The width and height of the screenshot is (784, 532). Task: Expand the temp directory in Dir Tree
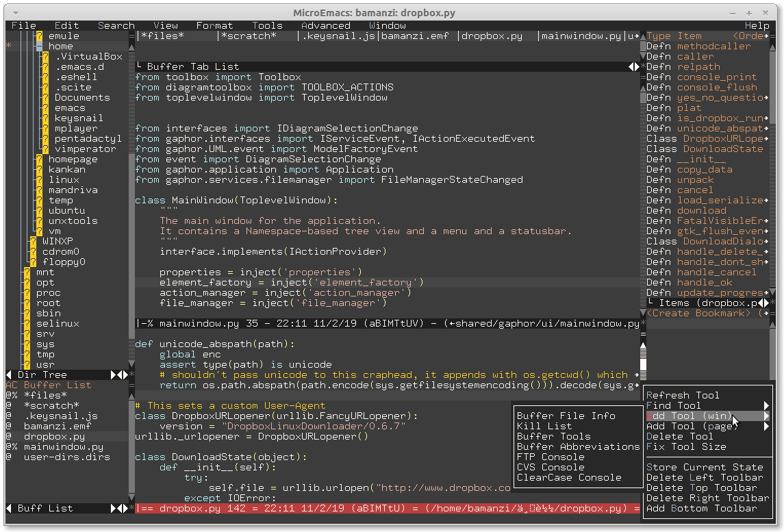coord(40,201)
